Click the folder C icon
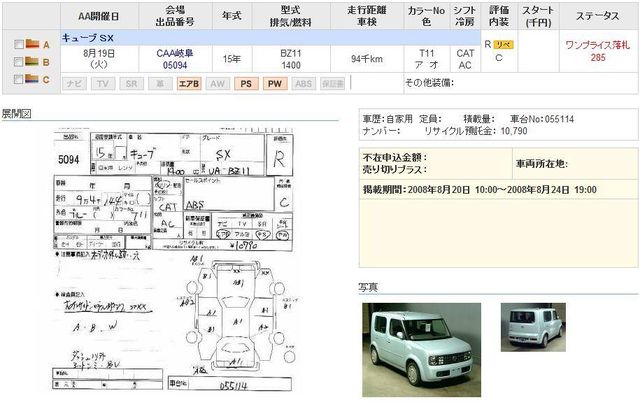Screen dimensions: 640x407 coord(32,79)
